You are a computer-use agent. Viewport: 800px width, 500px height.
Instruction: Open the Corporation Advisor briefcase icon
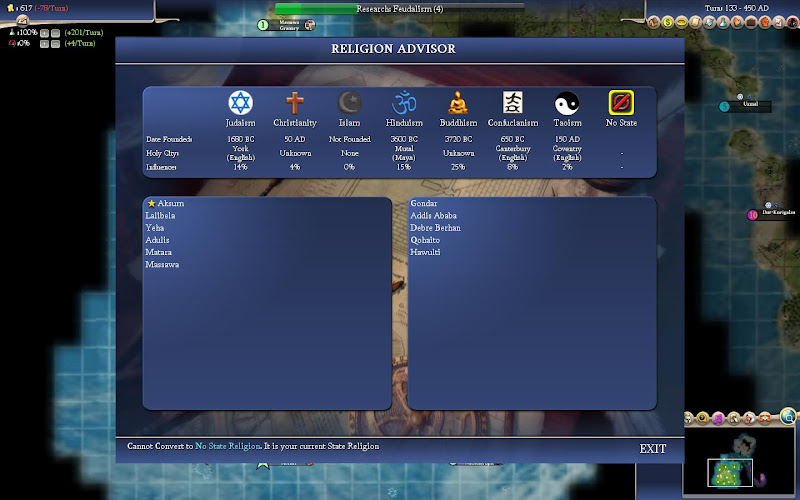coord(751,22)
